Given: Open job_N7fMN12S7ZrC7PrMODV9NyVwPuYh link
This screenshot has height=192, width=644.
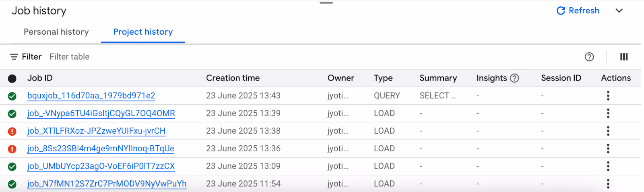Looking at the screenshot, I should [x=107, y=184].
